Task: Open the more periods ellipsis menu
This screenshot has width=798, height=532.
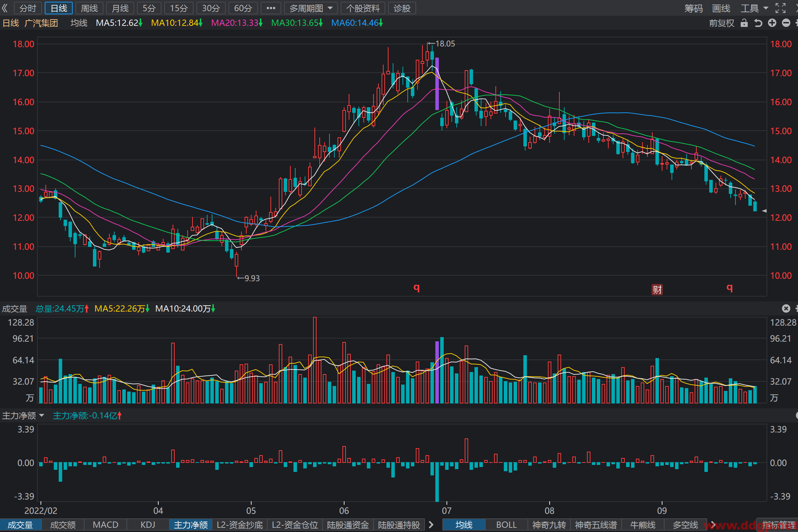Action: [271, 8]
